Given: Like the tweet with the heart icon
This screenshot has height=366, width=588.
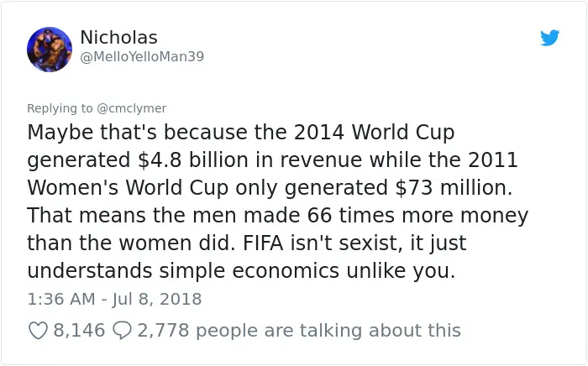Looking at the screenshot, I should coord(39,331).
